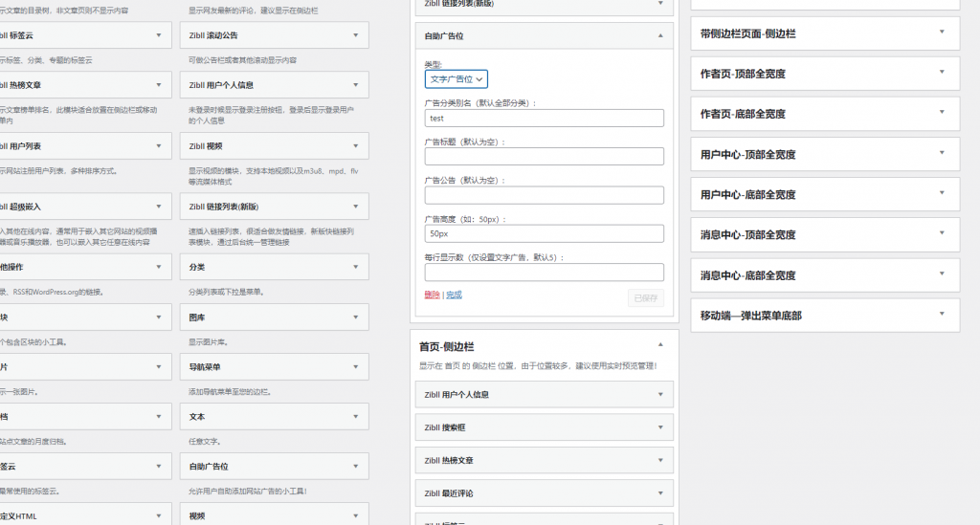Expand 消息中心-顶部全宽度 area
This screenshot has height=525, width=980.
click(942, 233)
